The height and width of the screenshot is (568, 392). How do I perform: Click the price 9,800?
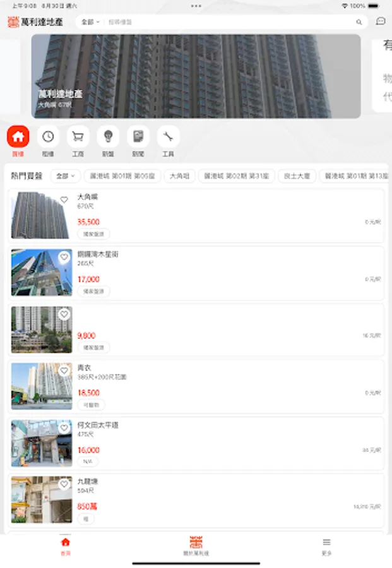click(x=86, y=336)
